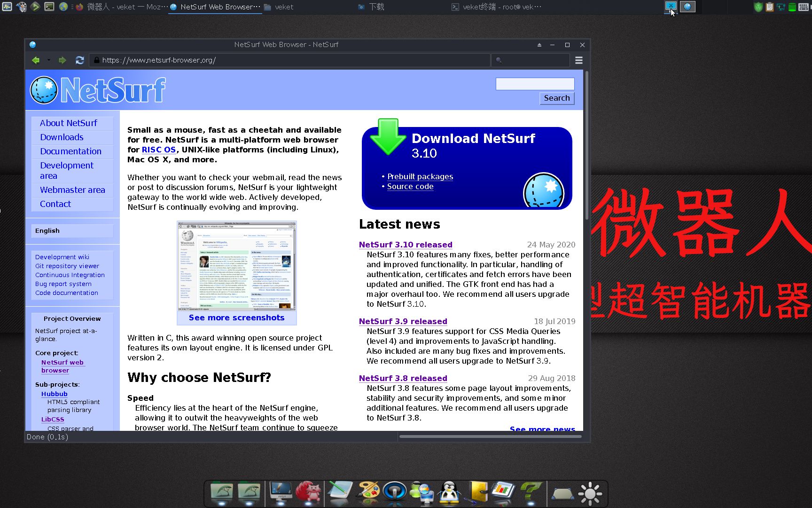Open the NetSurf 3.10 released news
This screenshot has height=508, width=812.
(406, 245)
